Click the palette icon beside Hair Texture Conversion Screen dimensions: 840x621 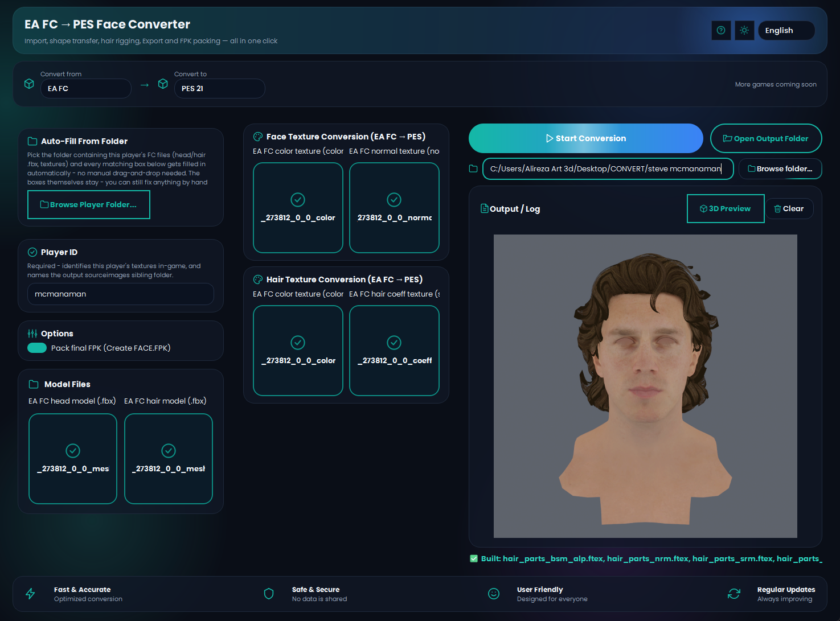point(258,279)
